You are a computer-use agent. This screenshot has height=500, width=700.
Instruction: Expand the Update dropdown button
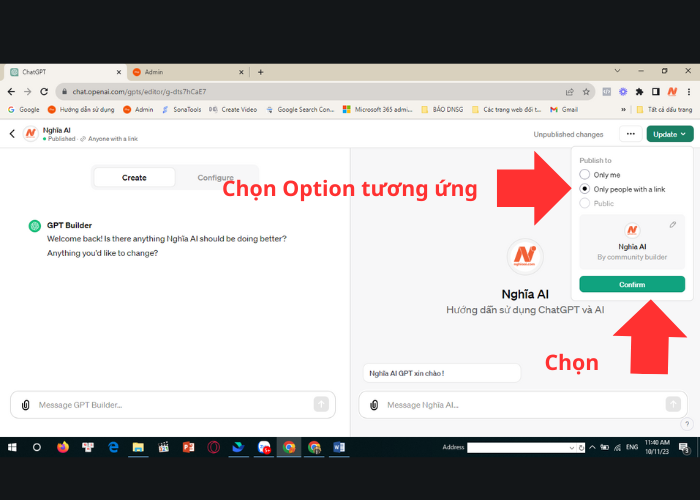(x=669, y=133)
